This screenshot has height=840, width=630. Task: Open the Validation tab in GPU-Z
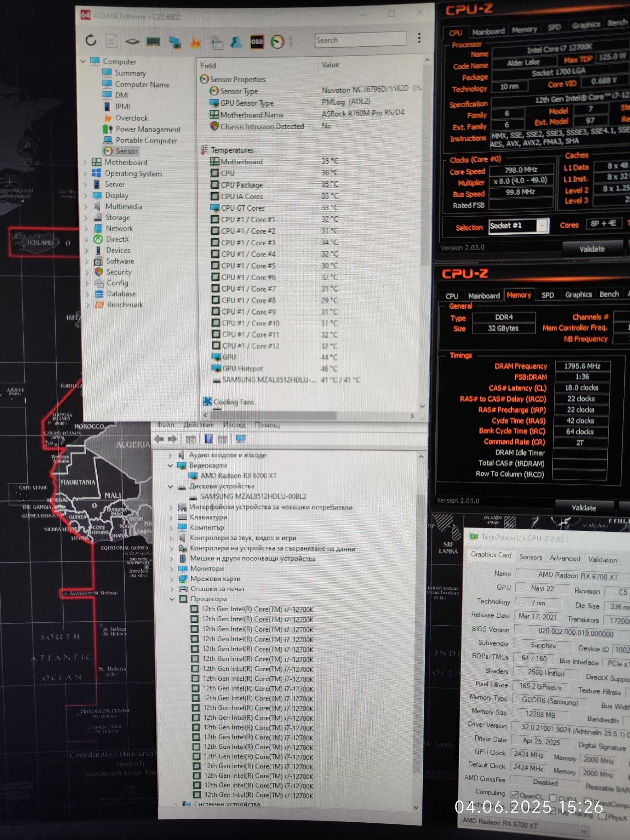(x=602, y=560)
